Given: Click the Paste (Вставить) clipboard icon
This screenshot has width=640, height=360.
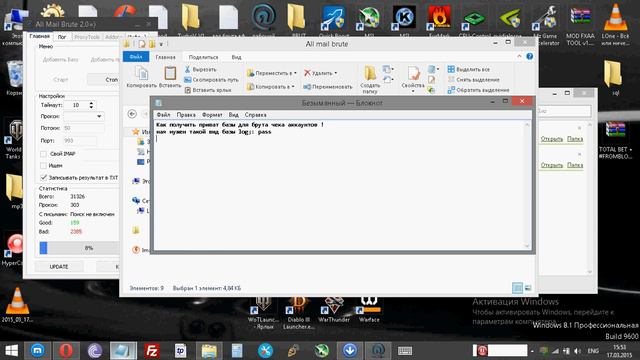Looking at the screenshot, I should point(170,73).
